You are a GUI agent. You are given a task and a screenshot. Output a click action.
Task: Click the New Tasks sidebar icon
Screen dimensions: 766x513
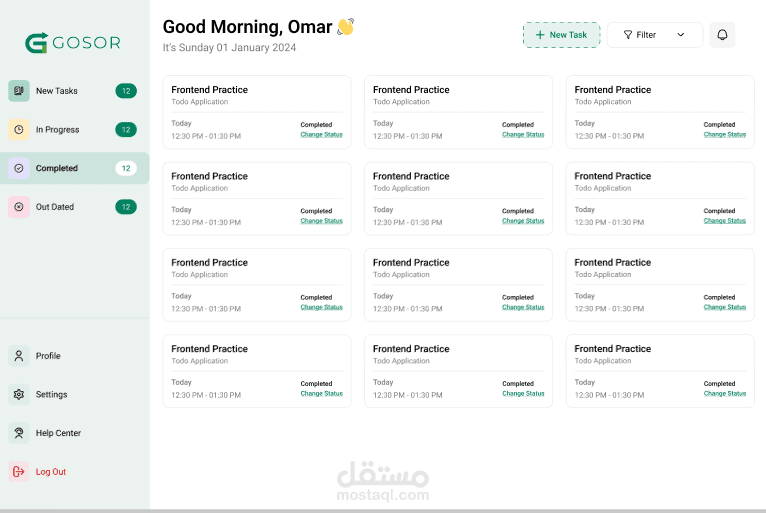(x=19, y=91)
